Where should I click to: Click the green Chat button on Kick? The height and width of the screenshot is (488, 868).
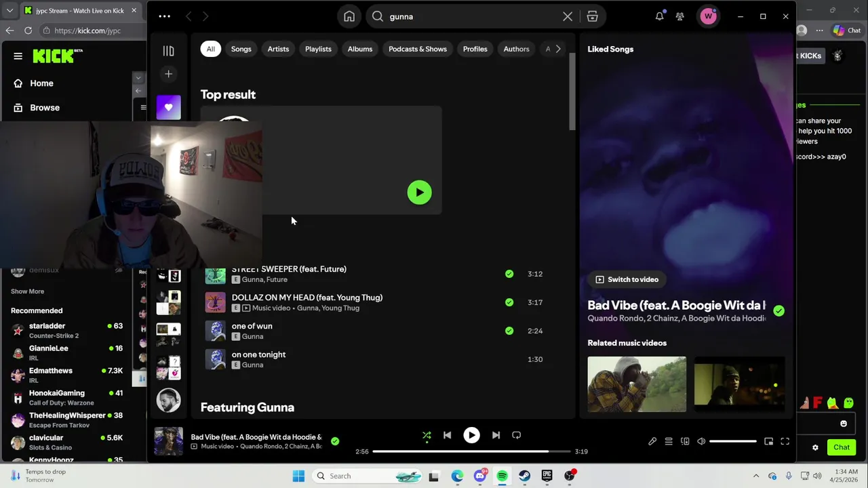pyautogui.click(x=842, y=447)
